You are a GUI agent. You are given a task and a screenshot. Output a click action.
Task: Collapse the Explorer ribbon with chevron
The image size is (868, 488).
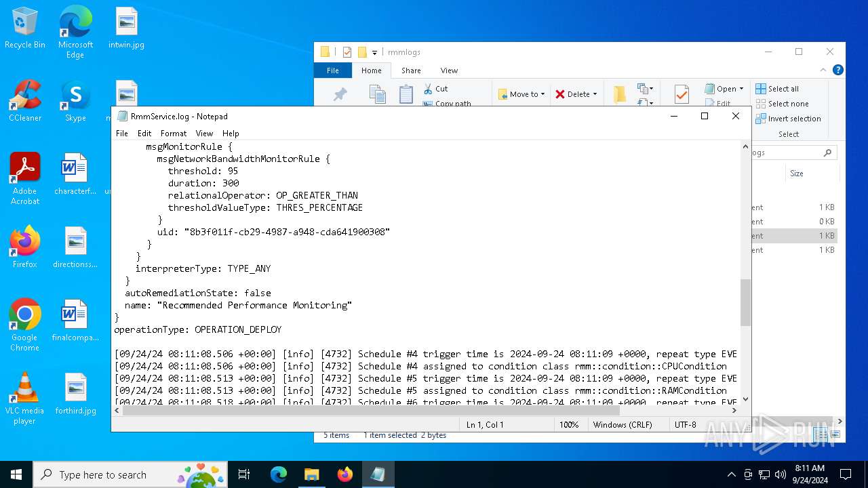tap(824, 70)
